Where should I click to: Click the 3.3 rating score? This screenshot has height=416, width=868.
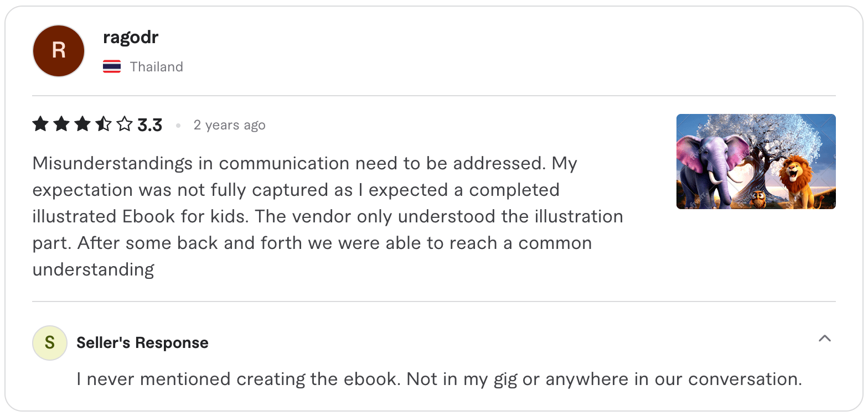point(149,124)
